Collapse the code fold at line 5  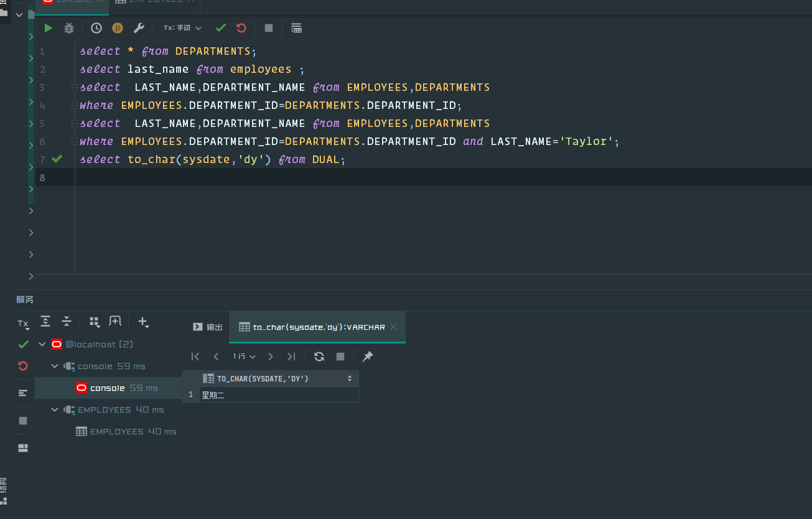pyautogui.click(x=74, y=123)
